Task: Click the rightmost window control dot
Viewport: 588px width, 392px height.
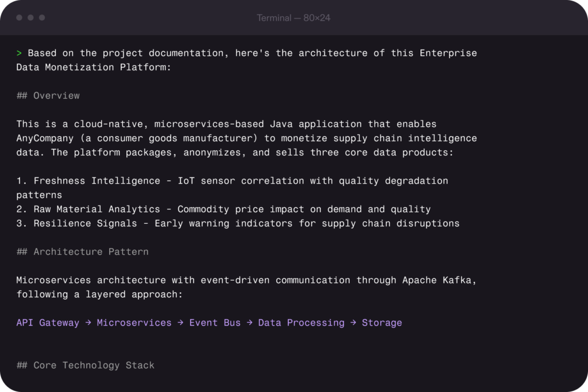Action: 40,18
